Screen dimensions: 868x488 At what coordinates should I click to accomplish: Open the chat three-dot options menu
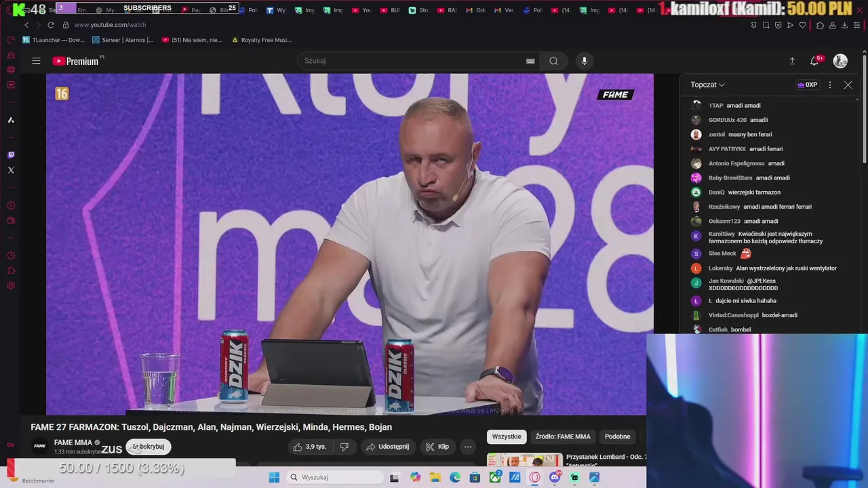pyautogui.click(x=830, y=85)
